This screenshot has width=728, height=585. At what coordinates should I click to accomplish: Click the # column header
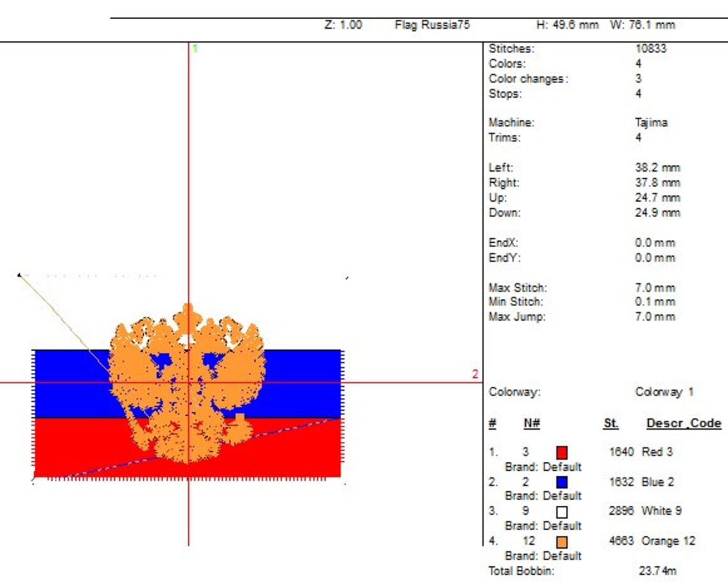(492, 422)
